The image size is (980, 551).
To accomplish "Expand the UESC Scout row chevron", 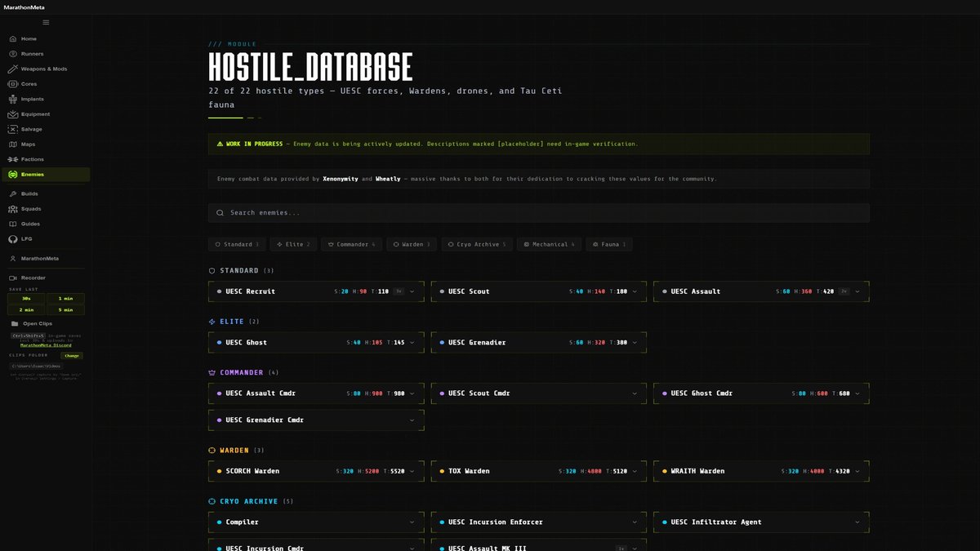I will click(x=635, y=291).
